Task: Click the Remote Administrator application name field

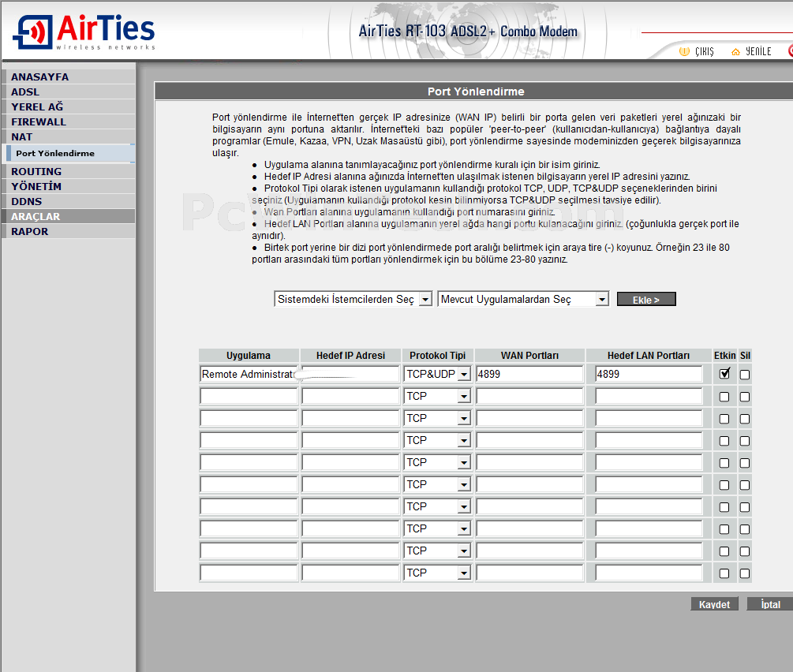Action: click(249, 374)
